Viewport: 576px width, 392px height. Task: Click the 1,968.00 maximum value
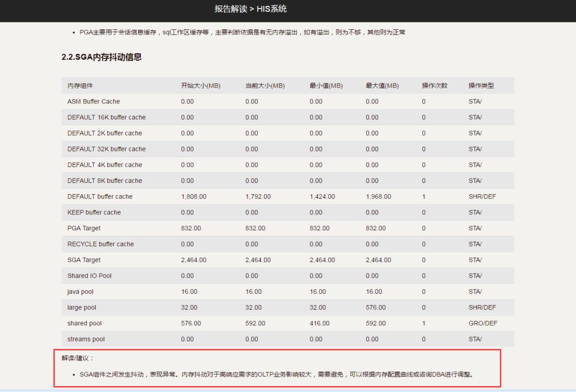pyautogui.click(x=378, y=197)
